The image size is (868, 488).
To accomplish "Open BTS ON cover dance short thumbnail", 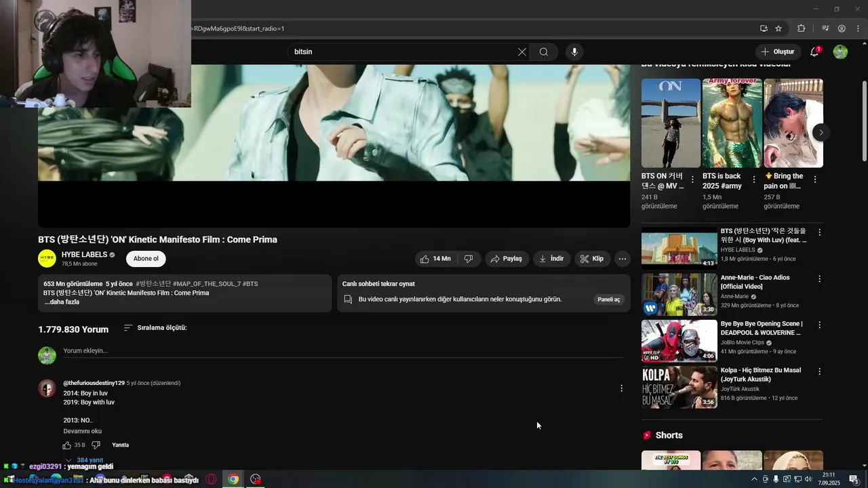I will pos(671,123).
